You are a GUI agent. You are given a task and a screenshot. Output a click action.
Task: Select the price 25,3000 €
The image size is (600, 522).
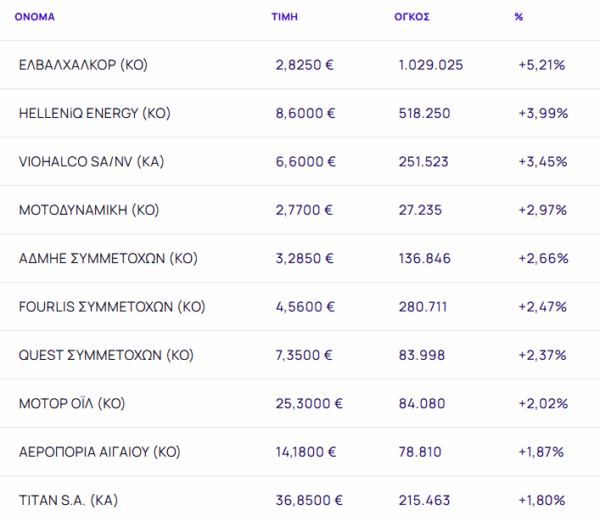point(309,403)
